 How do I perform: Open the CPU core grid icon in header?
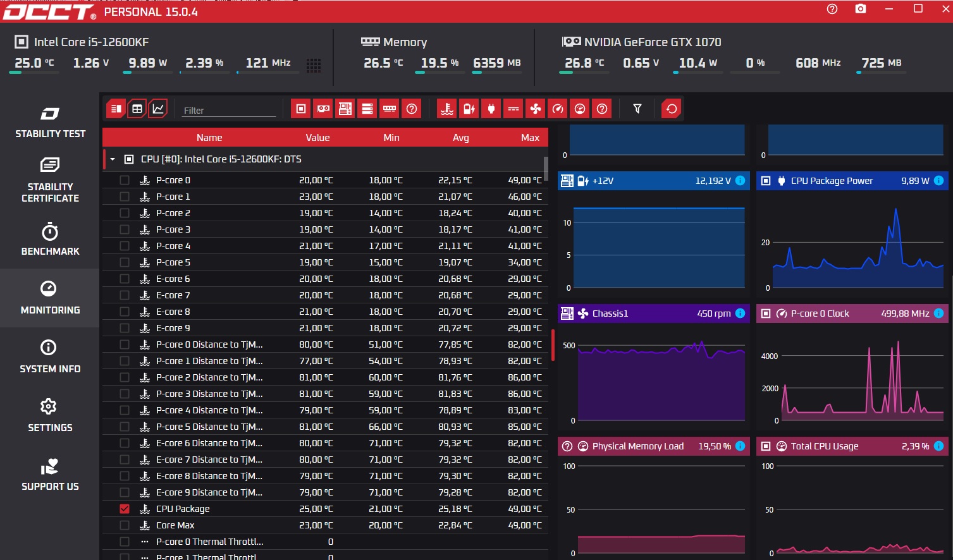click(314, 65)
